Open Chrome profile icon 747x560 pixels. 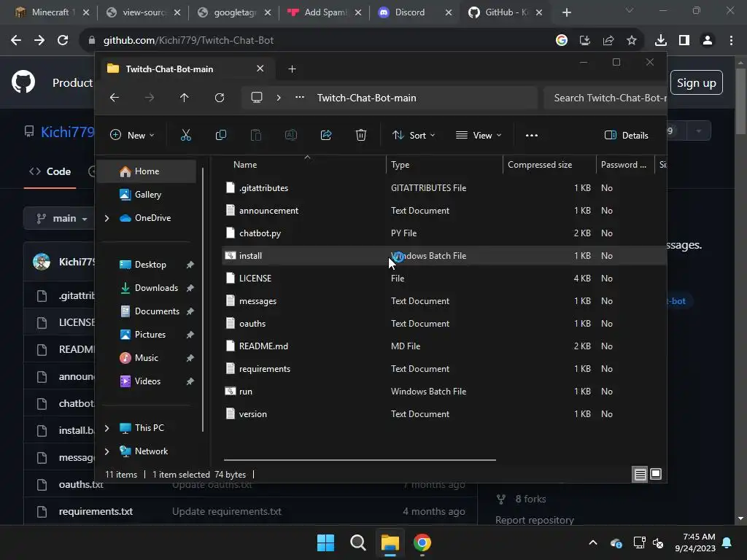pyautogui.click(x=708, y=41)
